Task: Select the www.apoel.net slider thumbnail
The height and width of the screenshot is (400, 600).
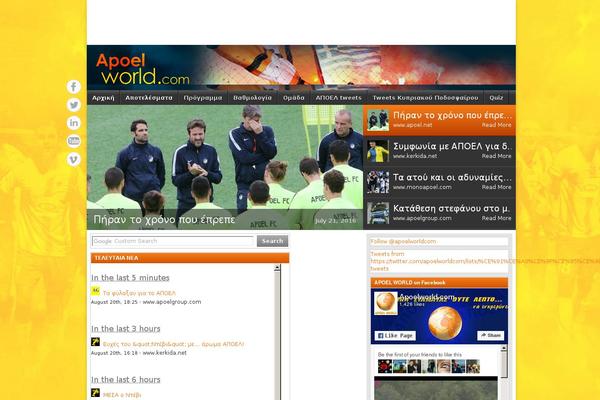Action: [x=378, y=120]
